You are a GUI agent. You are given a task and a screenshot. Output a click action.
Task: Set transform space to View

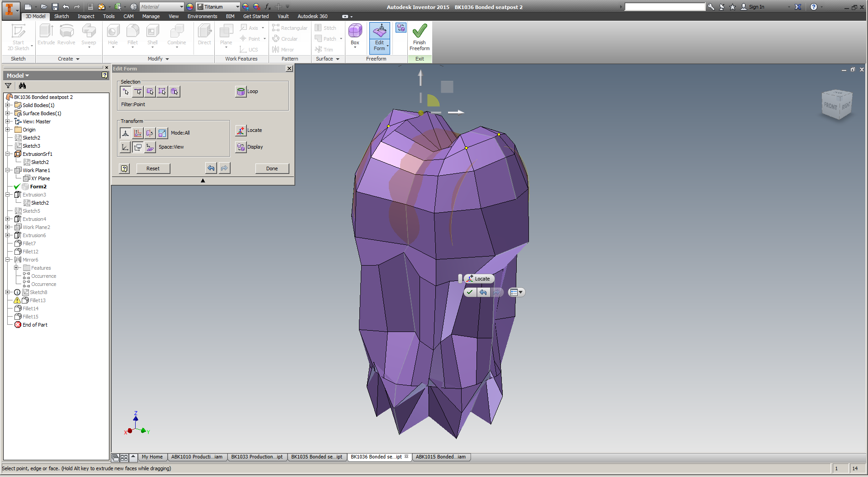click(138, 147)
